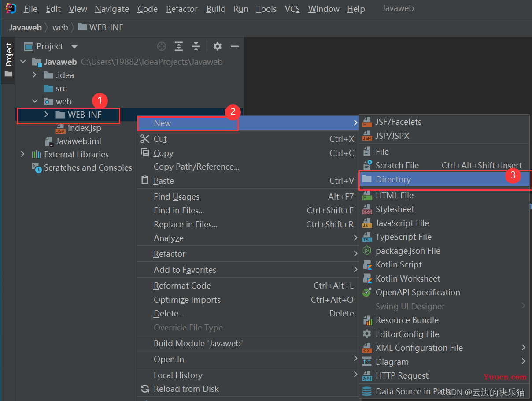Expand the .idea folder arrow

35,75
